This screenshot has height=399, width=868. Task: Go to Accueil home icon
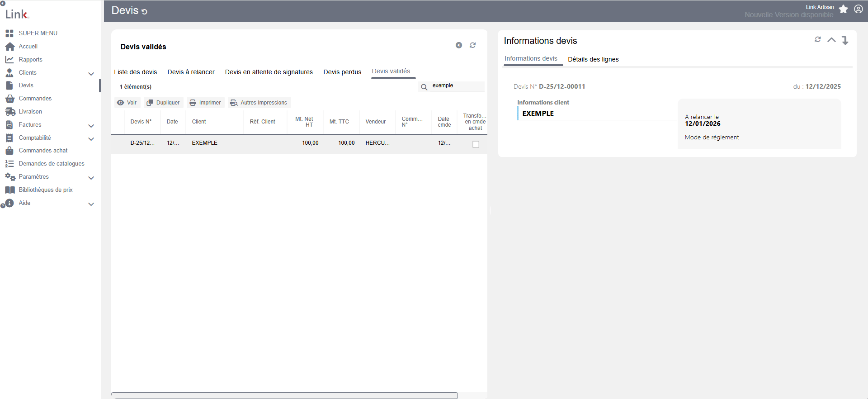(10, 47)
